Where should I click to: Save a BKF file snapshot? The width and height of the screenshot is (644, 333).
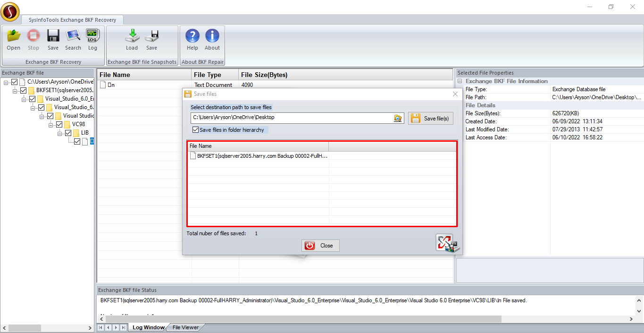tap(151, 36)
